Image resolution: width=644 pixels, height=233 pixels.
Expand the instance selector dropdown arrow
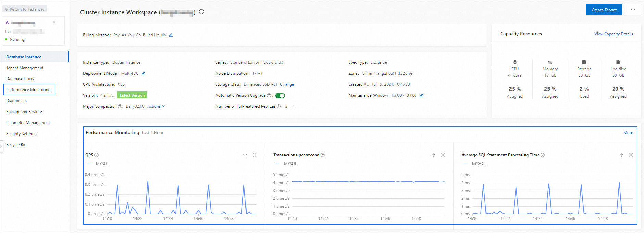click(x=54, y=22)
